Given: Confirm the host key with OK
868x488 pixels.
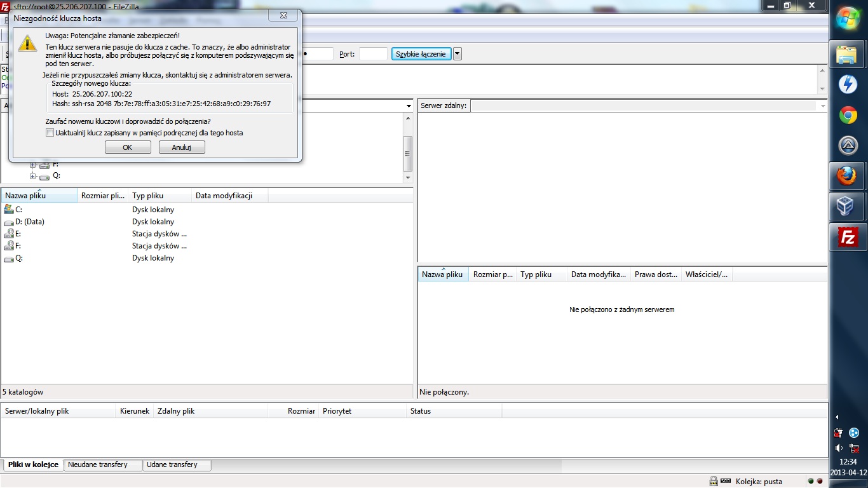Looking at the screenshot, I should (x=128, y=147).
